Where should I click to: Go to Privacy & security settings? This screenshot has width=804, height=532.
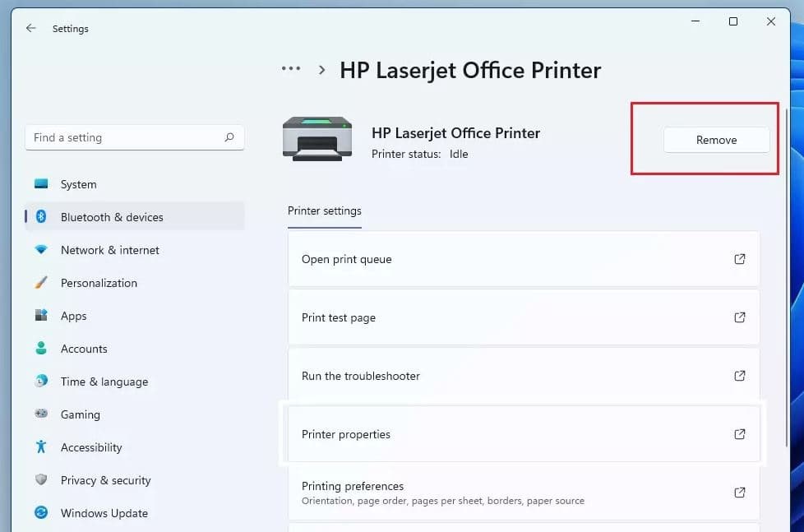click(105, 480)
